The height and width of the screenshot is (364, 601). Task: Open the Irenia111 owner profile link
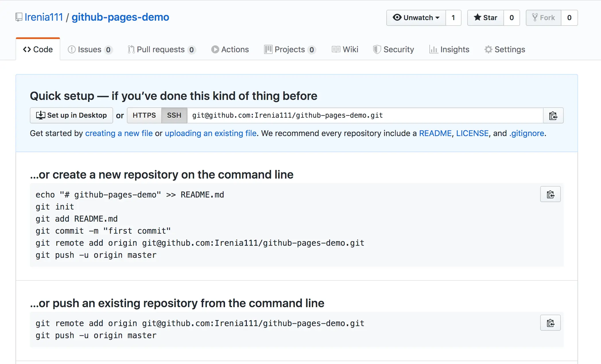[44, 17]
